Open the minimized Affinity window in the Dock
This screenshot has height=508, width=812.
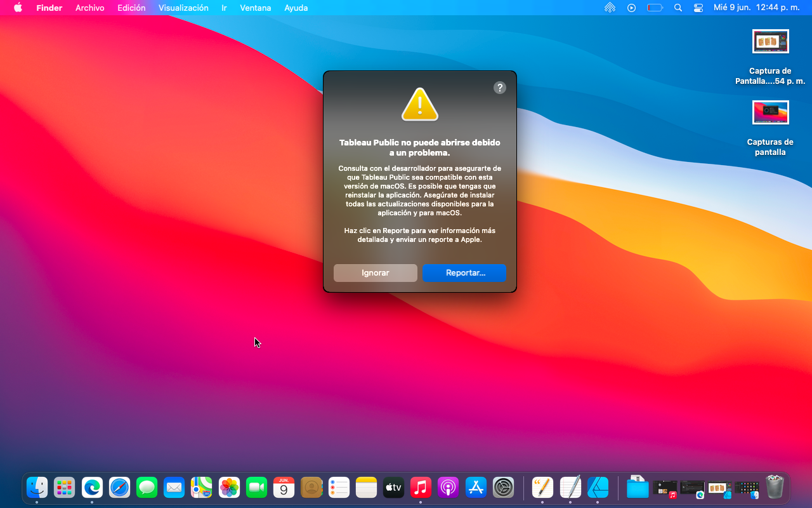pyautogui.click(x=719, y=489)
